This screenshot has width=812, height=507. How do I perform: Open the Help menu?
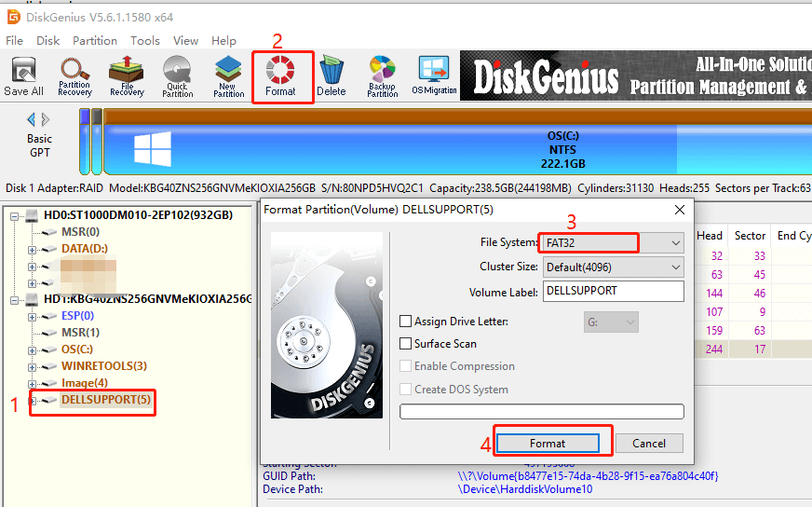coord(223,40)
